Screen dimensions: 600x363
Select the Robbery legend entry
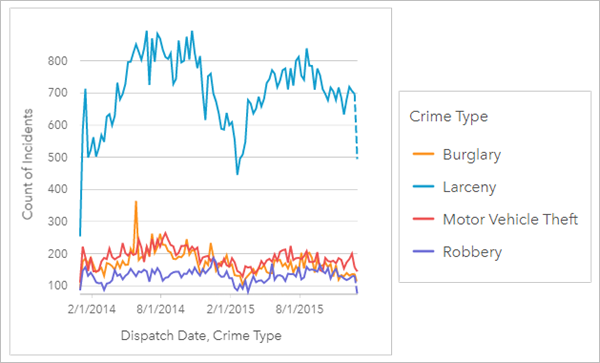457,252
